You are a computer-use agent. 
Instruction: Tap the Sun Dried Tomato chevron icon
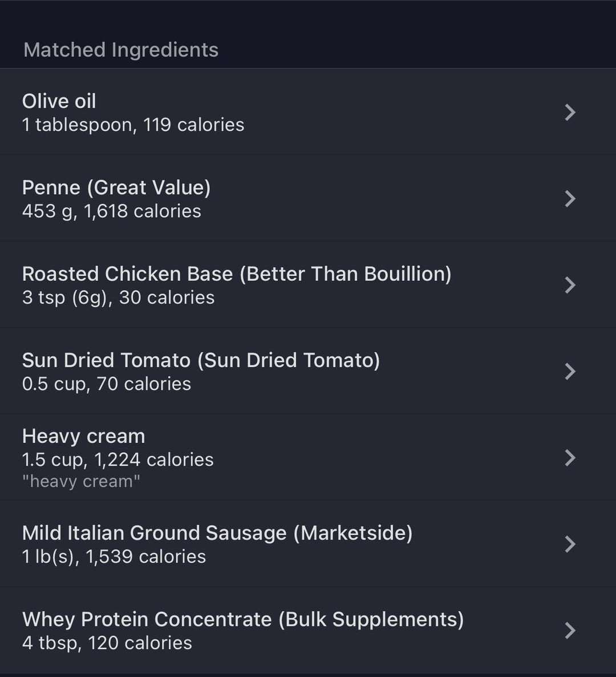(570, 371)
